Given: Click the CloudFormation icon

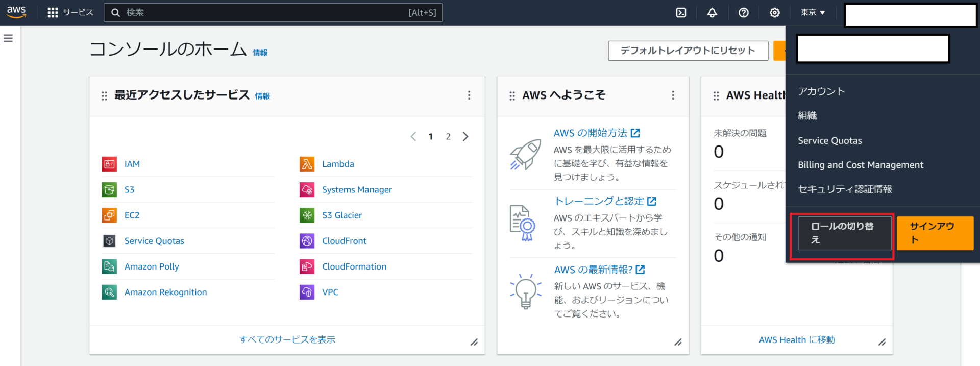Looking at the screenshot, I should [307, 266].
